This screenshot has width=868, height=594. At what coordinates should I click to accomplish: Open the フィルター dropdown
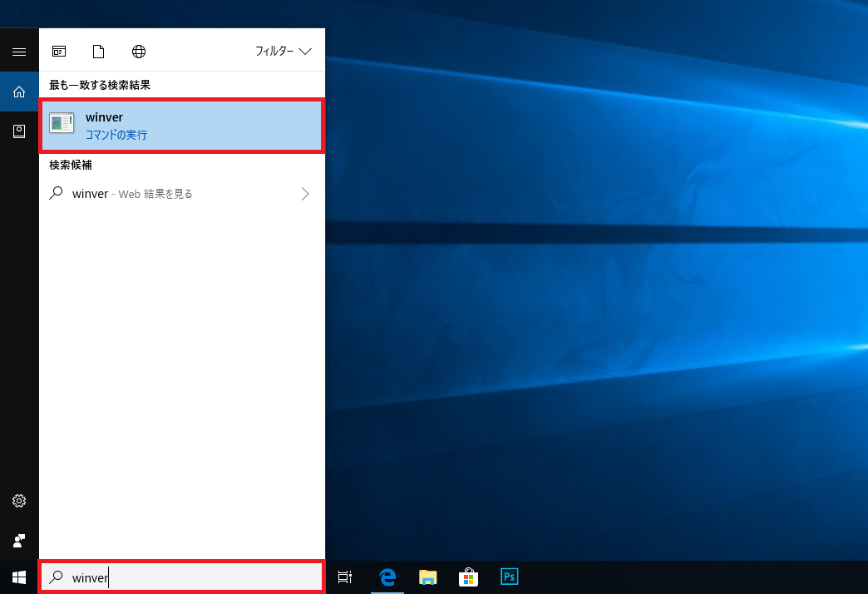283,51
